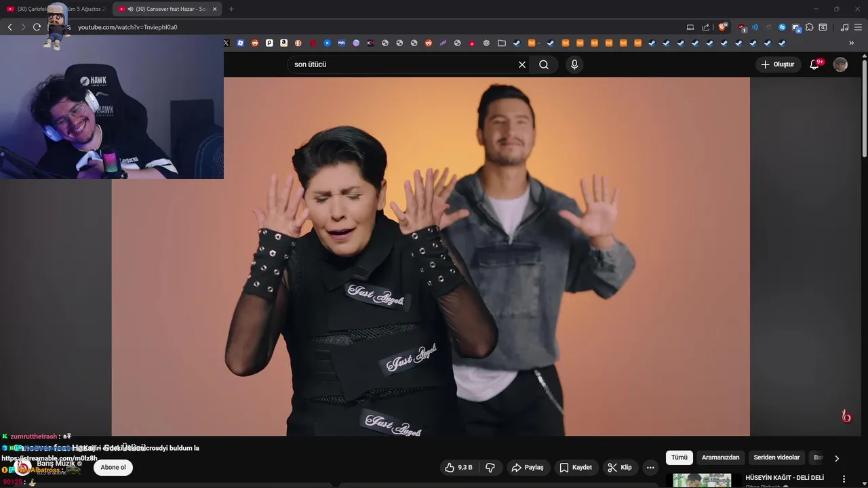Image resolution: width=868 pixels, height=488 pixels.
Task: Click the install/cast screen icon in address bar
Action: 690,27
